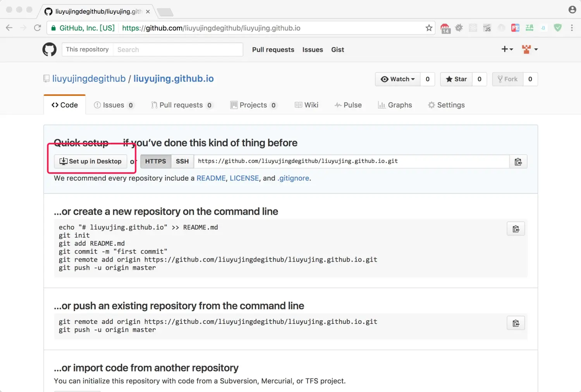This screenshot has width=581, height=392.
Task: Reload the page
Action: [x=38, y=28]
